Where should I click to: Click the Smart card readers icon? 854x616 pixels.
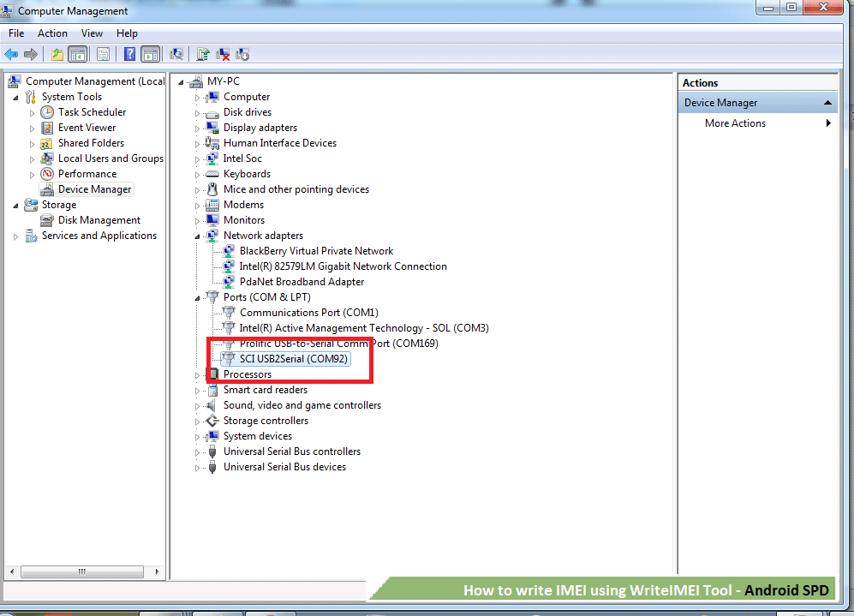click(x=212, y=390)
